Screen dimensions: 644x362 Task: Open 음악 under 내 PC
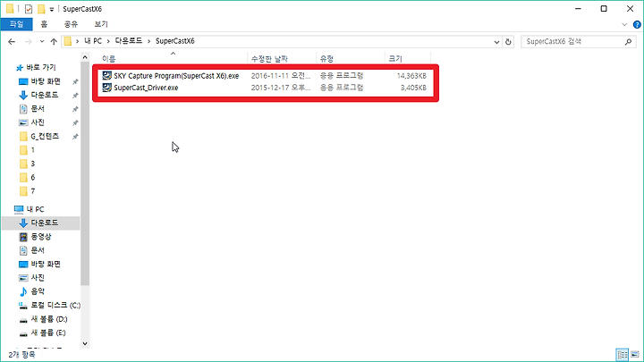(38, 291)
